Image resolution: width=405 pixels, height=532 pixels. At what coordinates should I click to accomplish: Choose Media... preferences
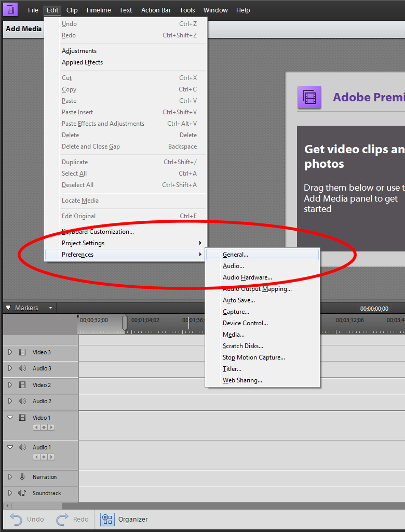[263, 335]
